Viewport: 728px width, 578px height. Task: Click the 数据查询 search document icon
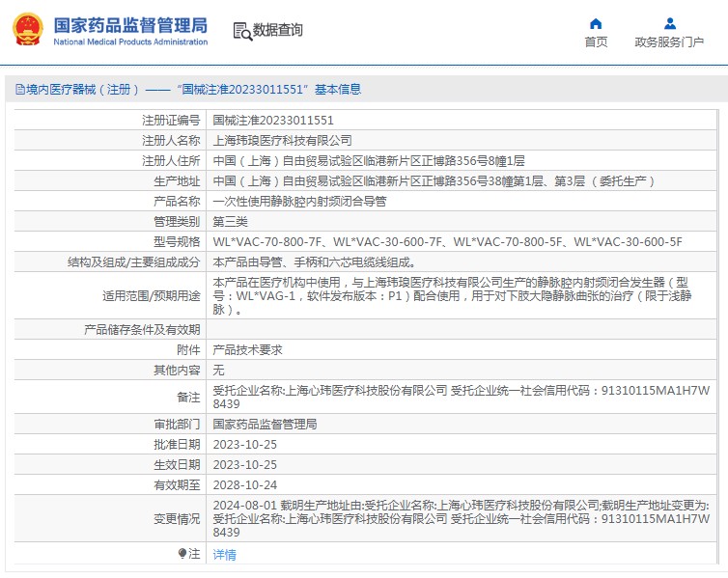pyautogui.click(x=241, y=31)
